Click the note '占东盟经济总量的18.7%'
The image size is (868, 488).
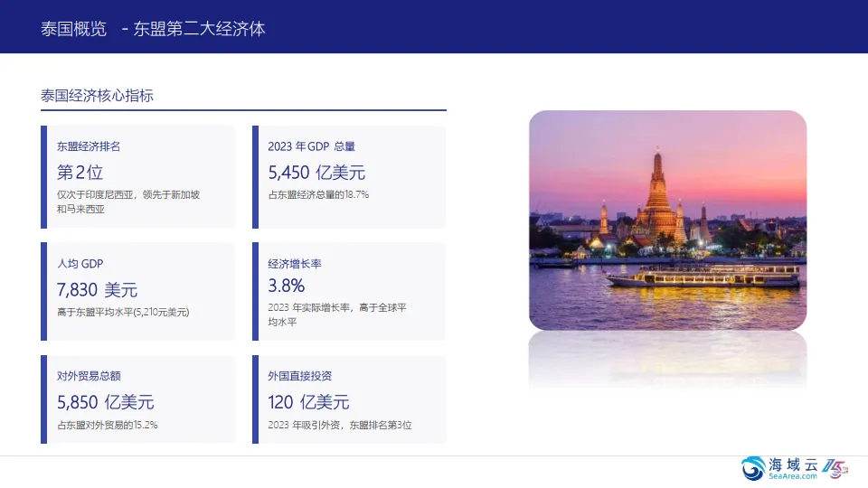tap(318, 195)
